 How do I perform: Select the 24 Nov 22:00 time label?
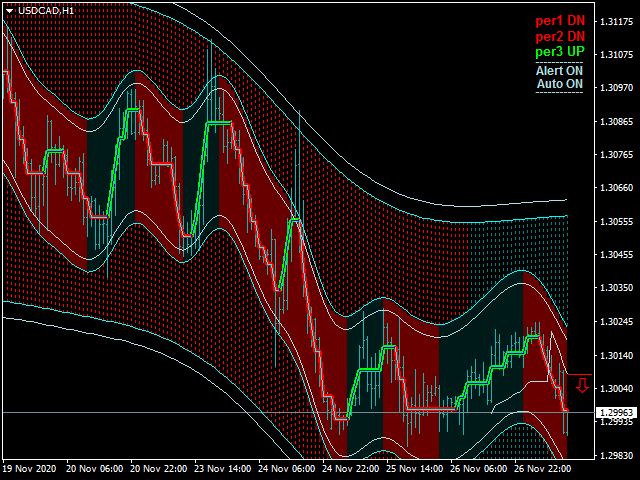click(350, 469)
